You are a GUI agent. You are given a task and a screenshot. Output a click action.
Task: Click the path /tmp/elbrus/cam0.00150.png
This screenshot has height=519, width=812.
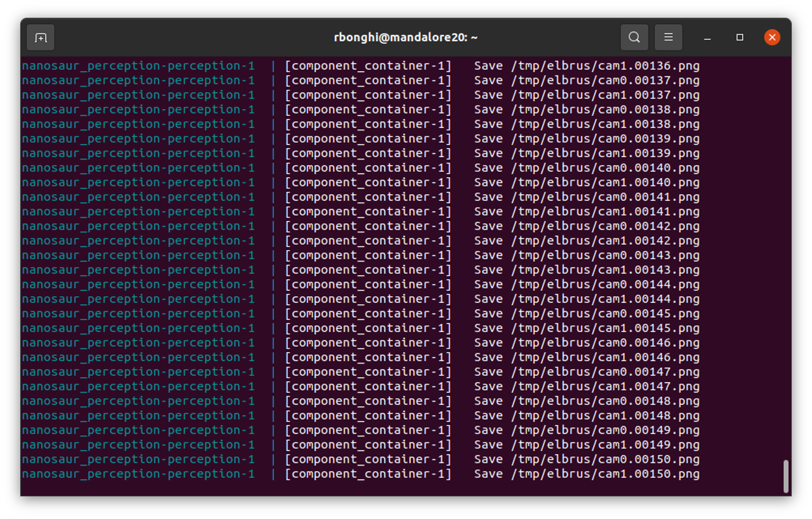pyautogui.click(x=605, y=460)
